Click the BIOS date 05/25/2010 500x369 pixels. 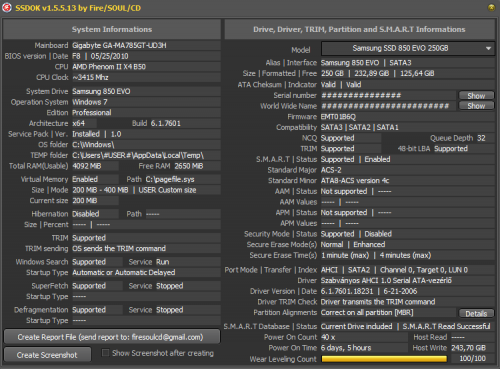(110, 56)
